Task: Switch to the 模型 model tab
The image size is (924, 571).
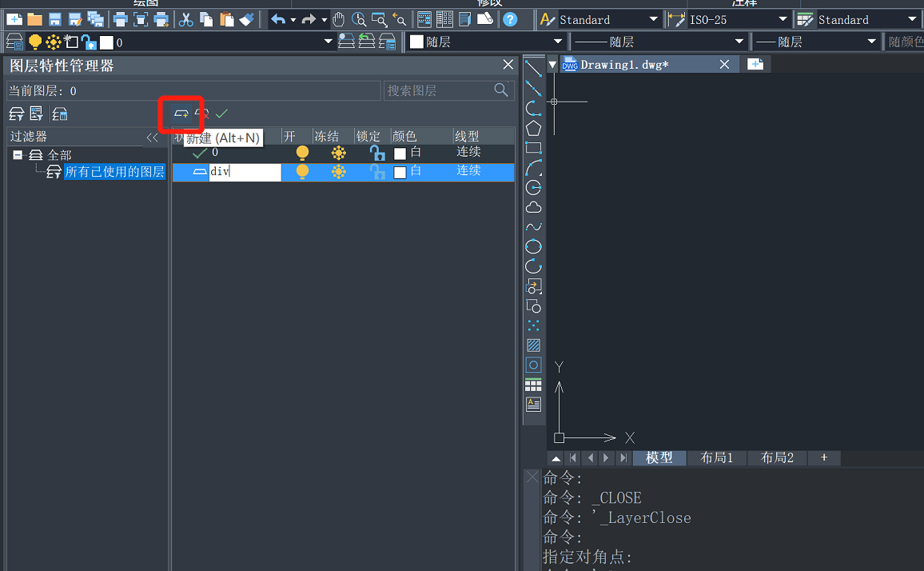Action: point(659,457)
